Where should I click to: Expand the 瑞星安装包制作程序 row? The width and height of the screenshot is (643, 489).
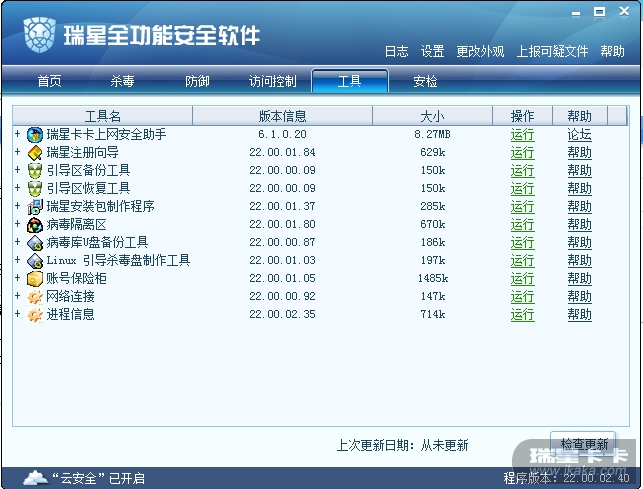pos(18,206)
